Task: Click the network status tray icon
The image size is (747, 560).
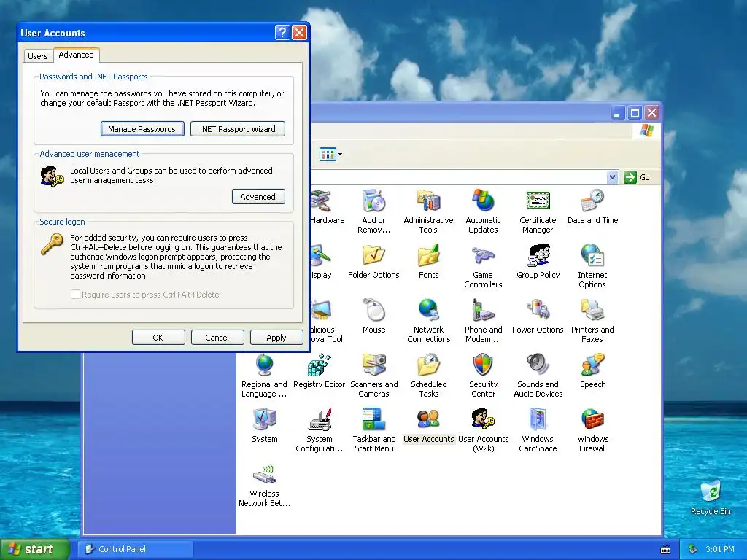Action: click(692, 549)
